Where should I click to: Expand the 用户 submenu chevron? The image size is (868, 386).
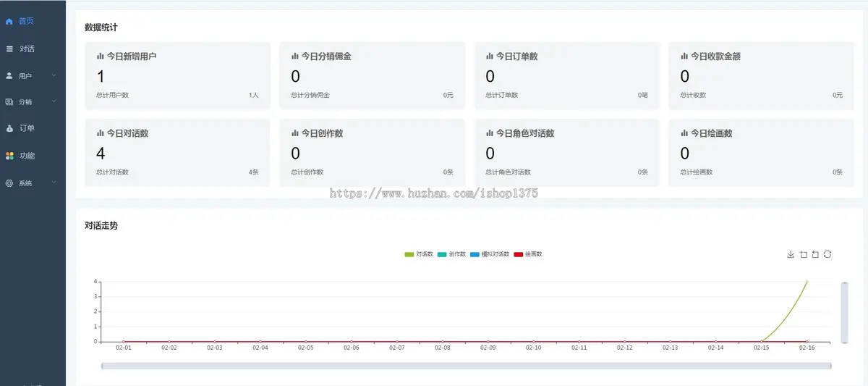[x=54, y=75]
